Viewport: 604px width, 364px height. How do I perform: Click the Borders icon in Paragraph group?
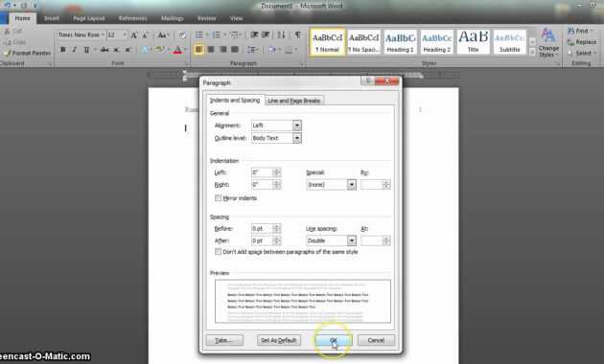(290, 50)
